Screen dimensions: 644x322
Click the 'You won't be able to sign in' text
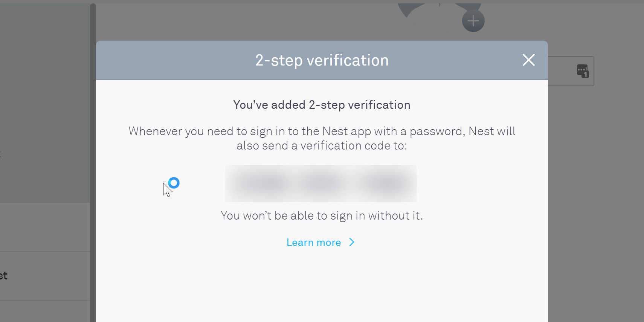[322, 215]
